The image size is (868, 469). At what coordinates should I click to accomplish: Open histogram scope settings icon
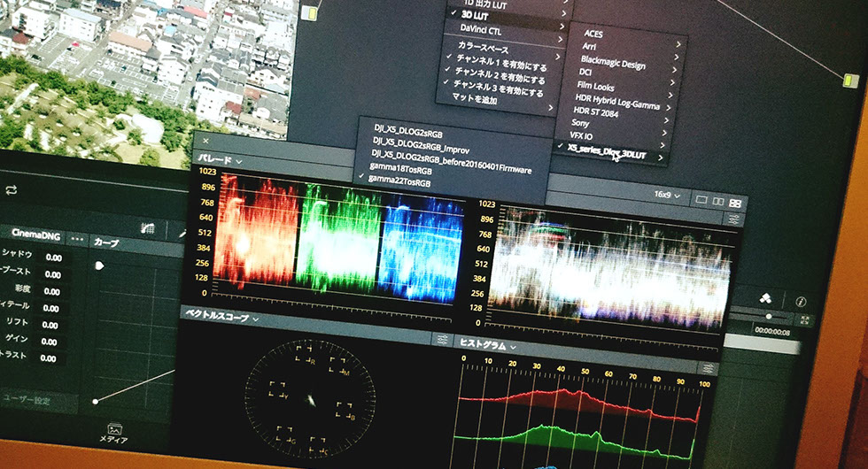(707, 367)
